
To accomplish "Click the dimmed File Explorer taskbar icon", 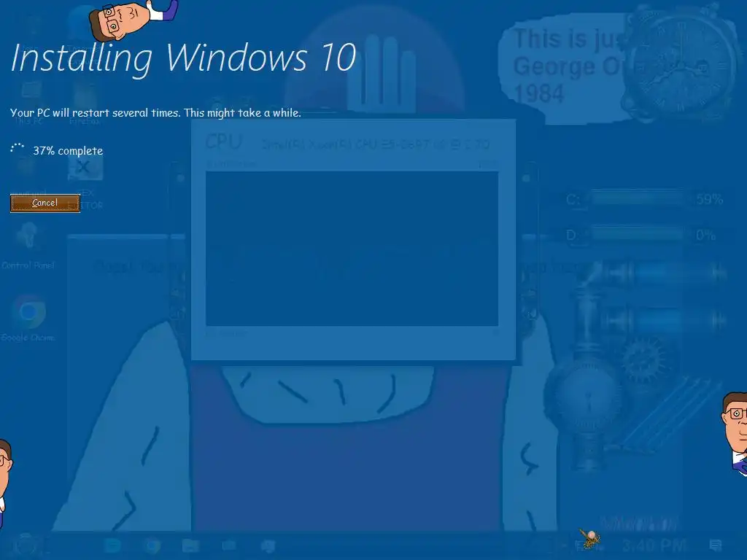I will (x=190, y=545).
